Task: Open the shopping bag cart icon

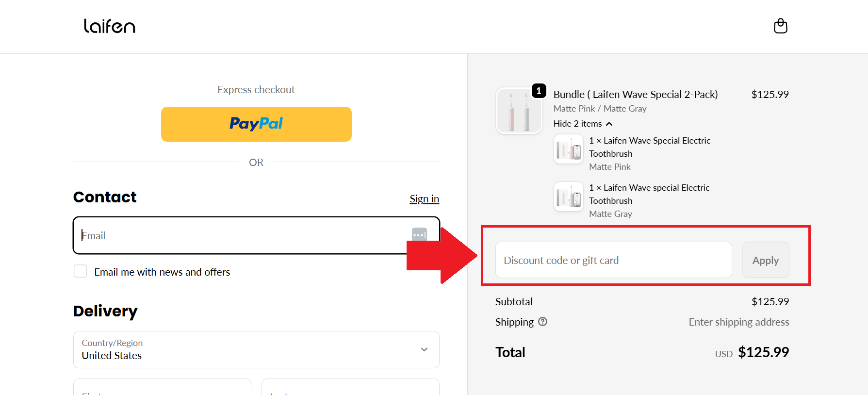Action: point(780,26)
